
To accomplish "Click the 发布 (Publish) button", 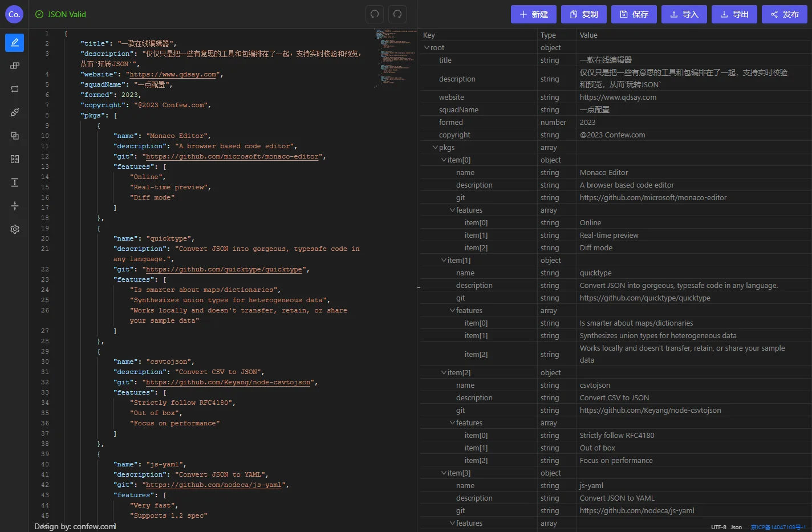I will click(785, 14).
